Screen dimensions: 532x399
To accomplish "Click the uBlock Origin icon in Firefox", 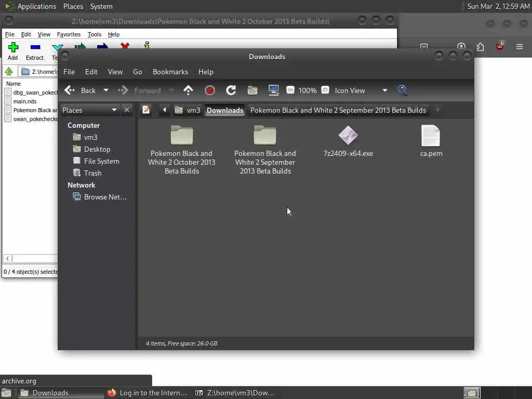I will pos(500,46).
